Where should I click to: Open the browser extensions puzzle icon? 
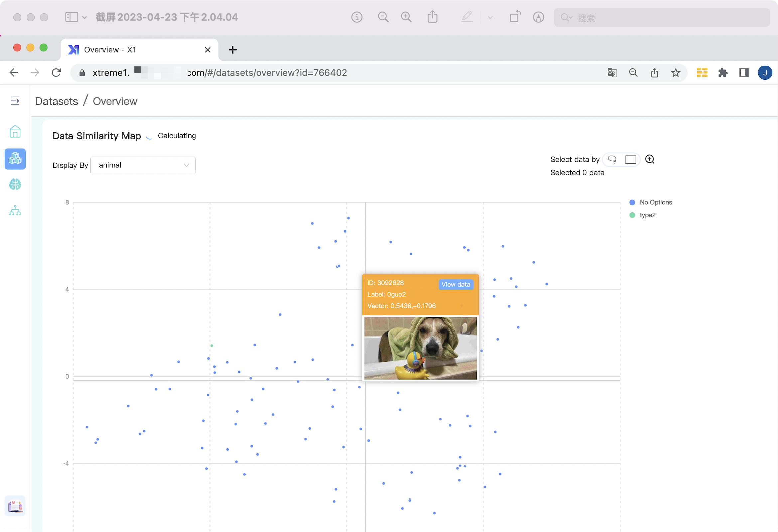pos(723,73)
